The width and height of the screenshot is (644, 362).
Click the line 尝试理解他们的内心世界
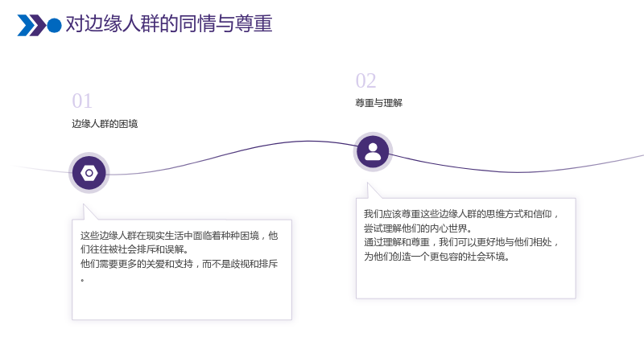pyautogui.click(x=418, y=228)
